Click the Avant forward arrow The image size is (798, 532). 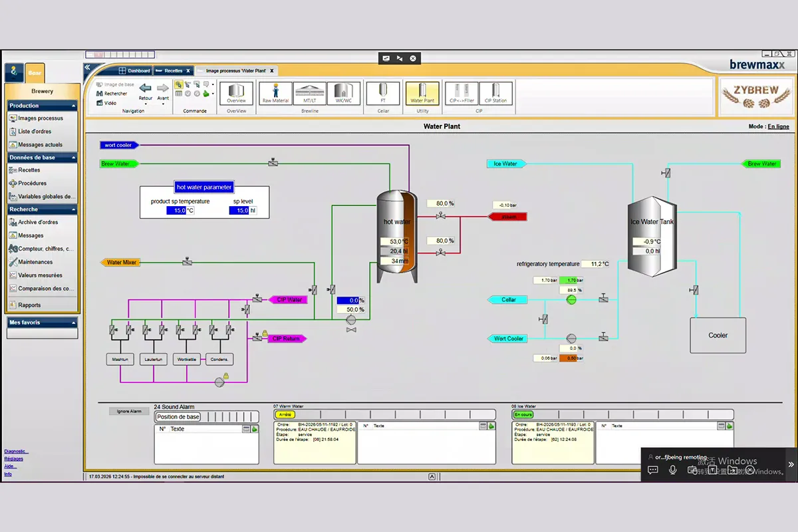(x=163, y=88)
